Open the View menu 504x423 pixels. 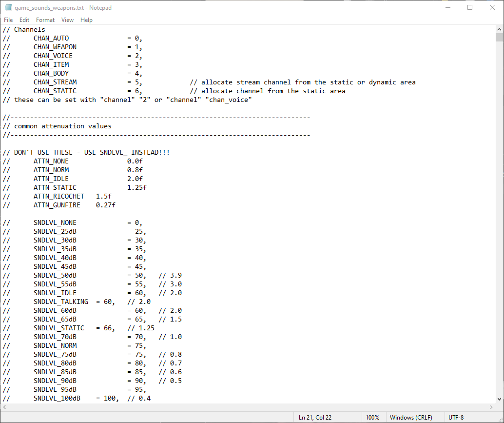click(x=67, y=20)
